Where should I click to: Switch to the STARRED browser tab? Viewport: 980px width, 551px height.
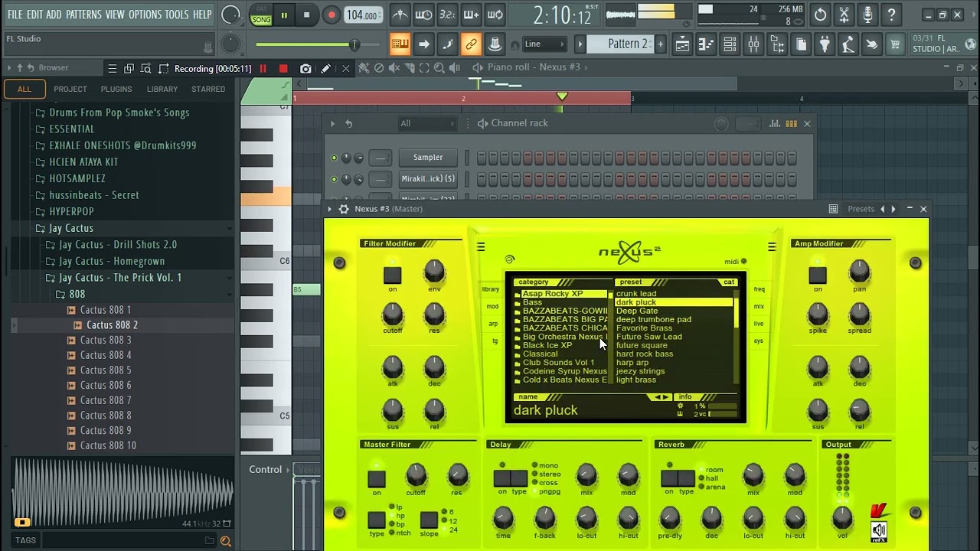[208, 89]
